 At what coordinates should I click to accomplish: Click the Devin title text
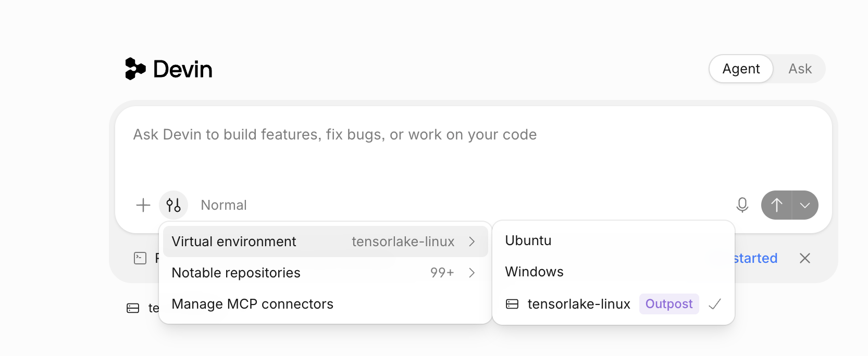(x=183, y=69)
